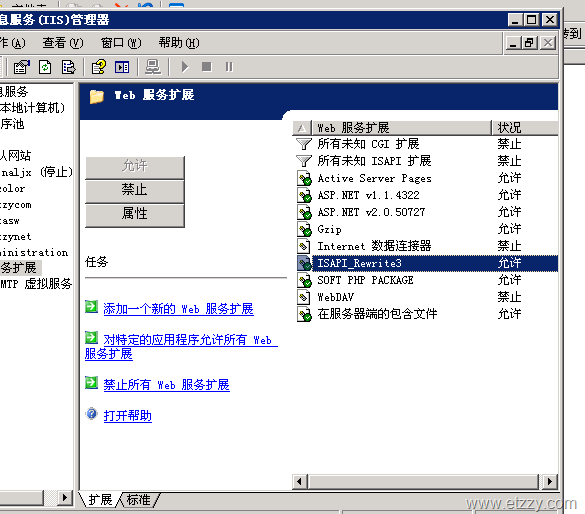Click sort arrow column header at list left
Image resolution: width=585 pixels, height=514 pixels.
pyautogui.click(x=302, y=128)
